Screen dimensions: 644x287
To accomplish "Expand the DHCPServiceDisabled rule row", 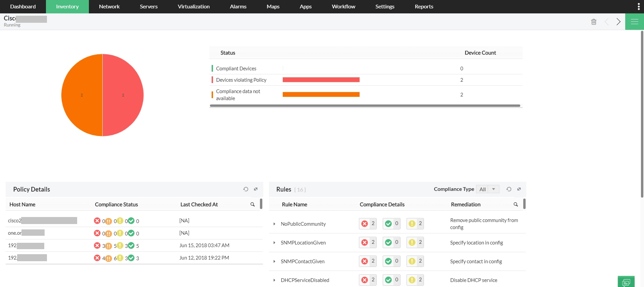I will (274, 280).
